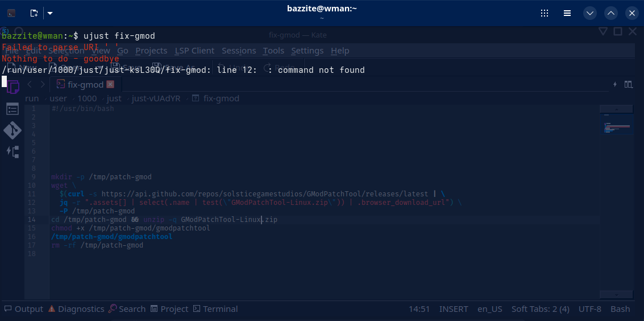Click Quick Open lightning icon in Kate
This screenshot has width=644, height=321.
pos(615,84)
